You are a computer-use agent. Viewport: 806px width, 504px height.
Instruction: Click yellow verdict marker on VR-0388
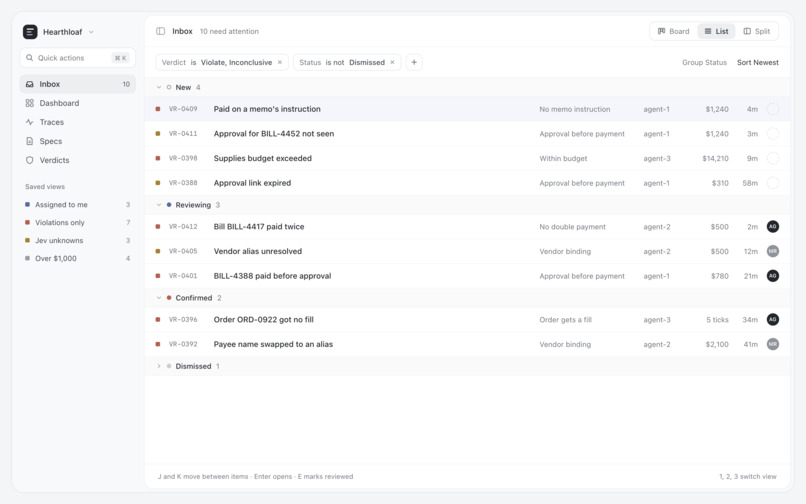158,183
